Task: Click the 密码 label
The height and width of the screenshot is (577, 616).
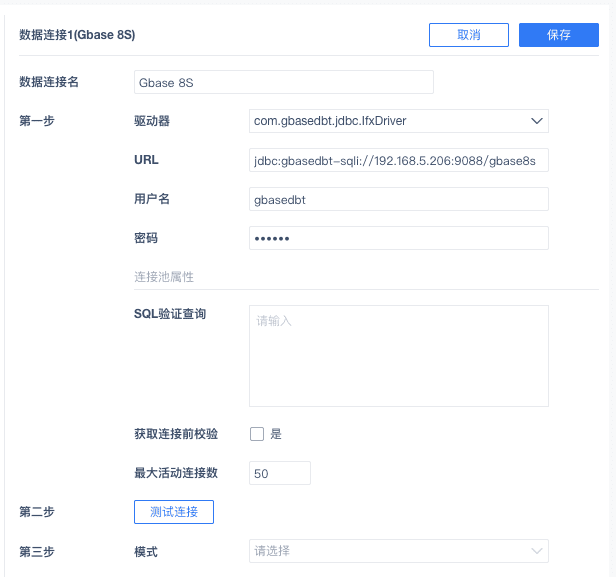Action: coord(146,238)
